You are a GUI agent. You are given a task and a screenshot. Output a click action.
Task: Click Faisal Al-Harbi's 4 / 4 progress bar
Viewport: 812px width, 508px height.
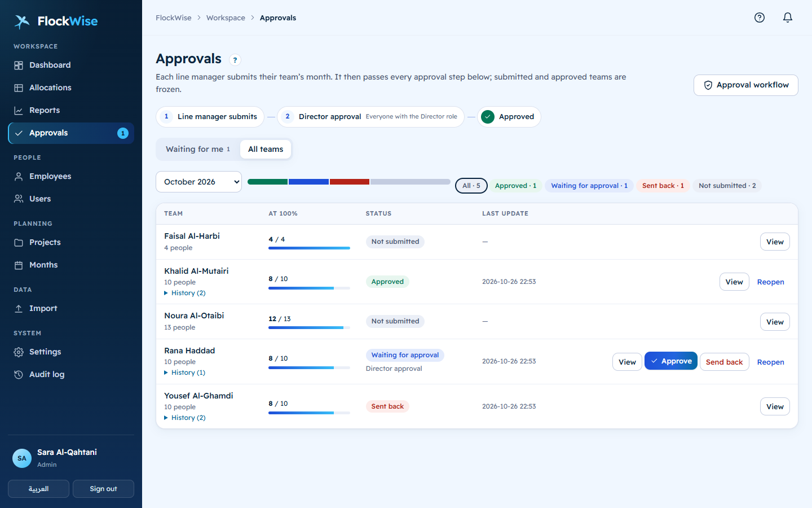click(309, 248)
